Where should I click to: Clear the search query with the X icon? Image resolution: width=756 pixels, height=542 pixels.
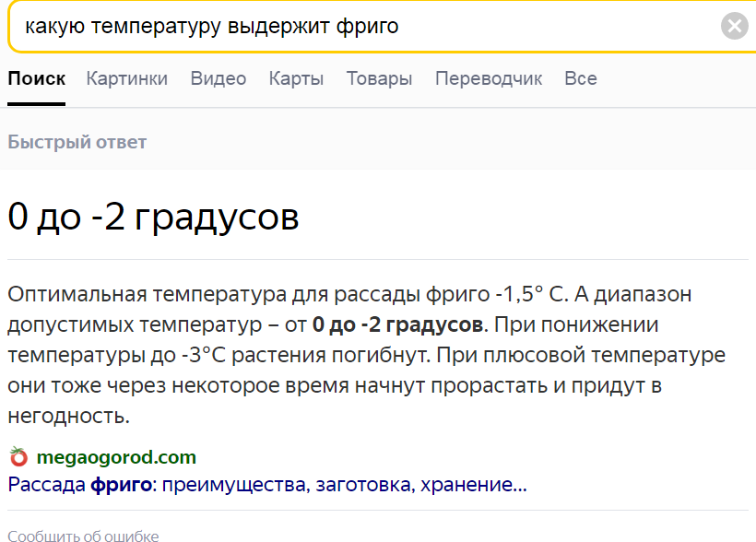coord(734,26)
